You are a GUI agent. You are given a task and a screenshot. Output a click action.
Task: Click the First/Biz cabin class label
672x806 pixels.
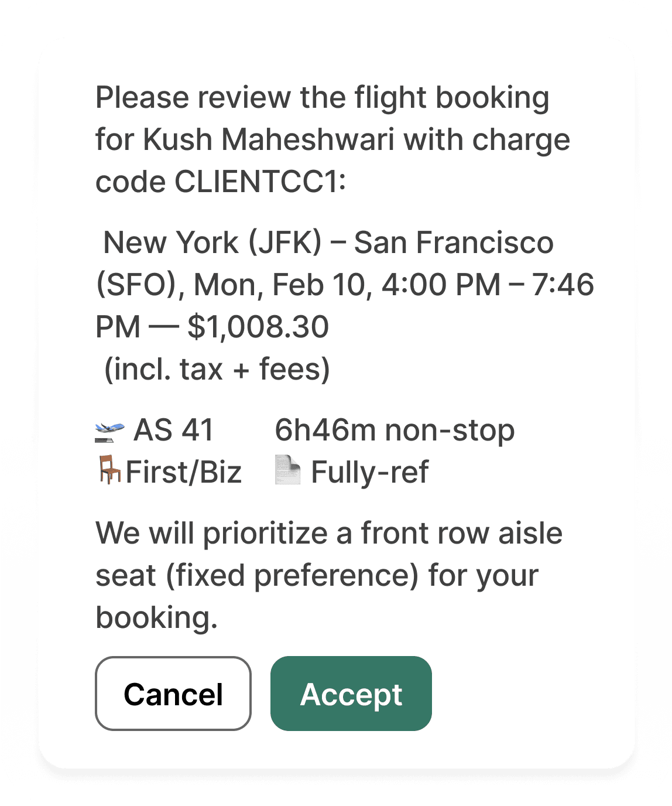pyautogui.click(x=183, y=472)
